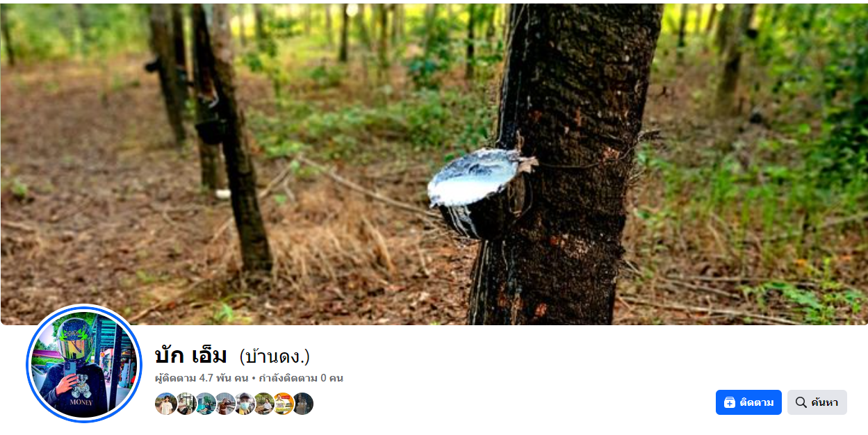Open the follower avatar wearing a face mask
868x435 pixels.
(244, 404)
